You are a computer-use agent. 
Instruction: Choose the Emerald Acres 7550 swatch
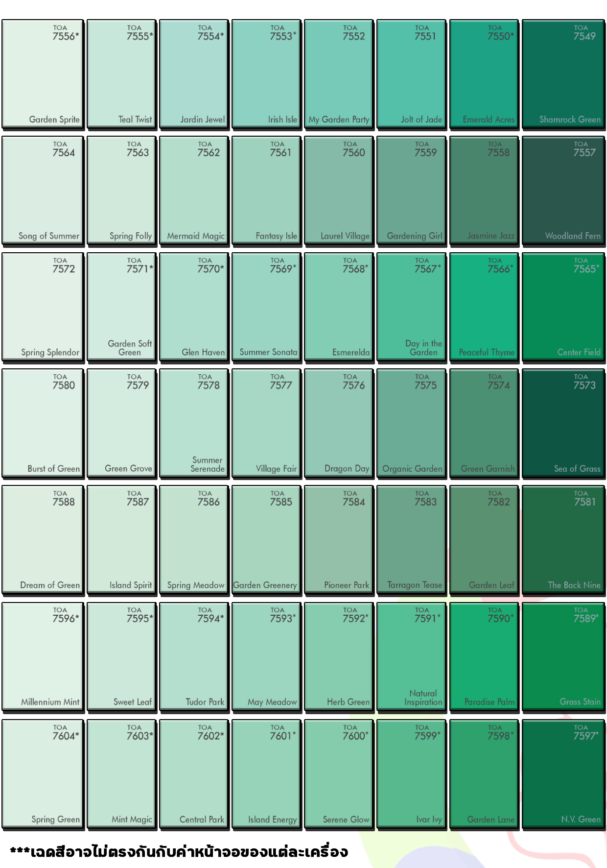click(x=484, y=74)
